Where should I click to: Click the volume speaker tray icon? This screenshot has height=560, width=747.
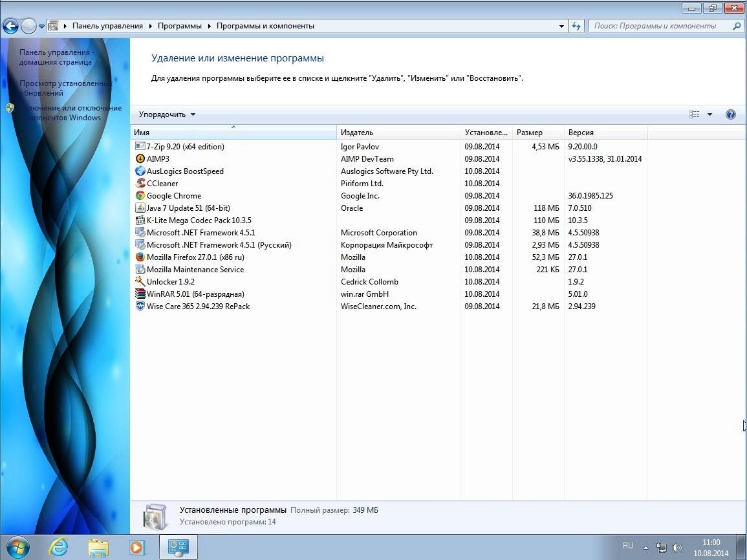pyautogui.click(x=677, y=548)
